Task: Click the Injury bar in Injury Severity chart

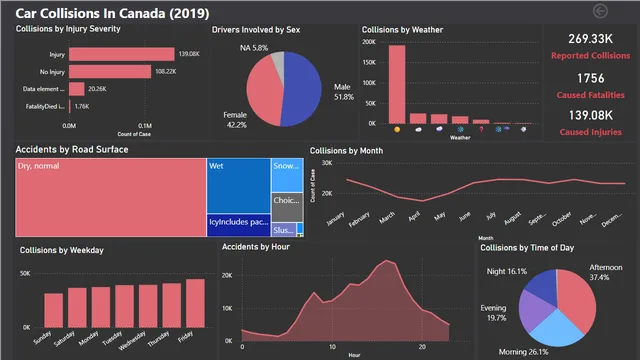Action: [122, 54]
